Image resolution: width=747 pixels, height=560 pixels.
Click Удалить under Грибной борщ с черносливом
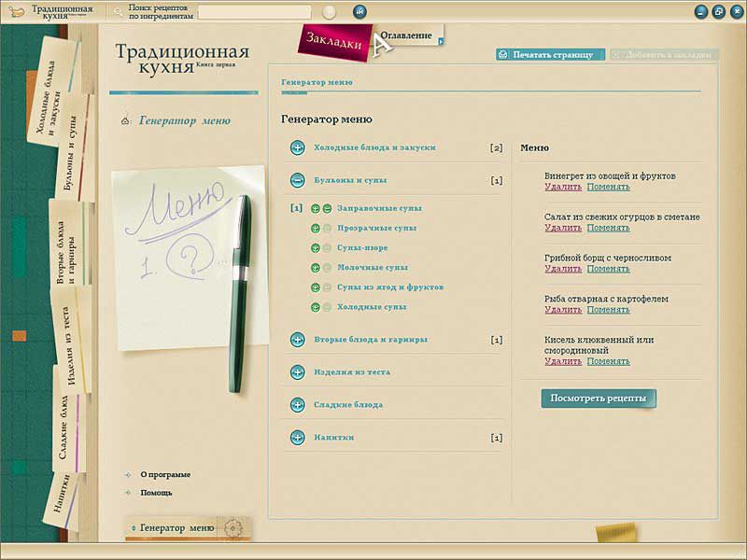pos(562,269)
